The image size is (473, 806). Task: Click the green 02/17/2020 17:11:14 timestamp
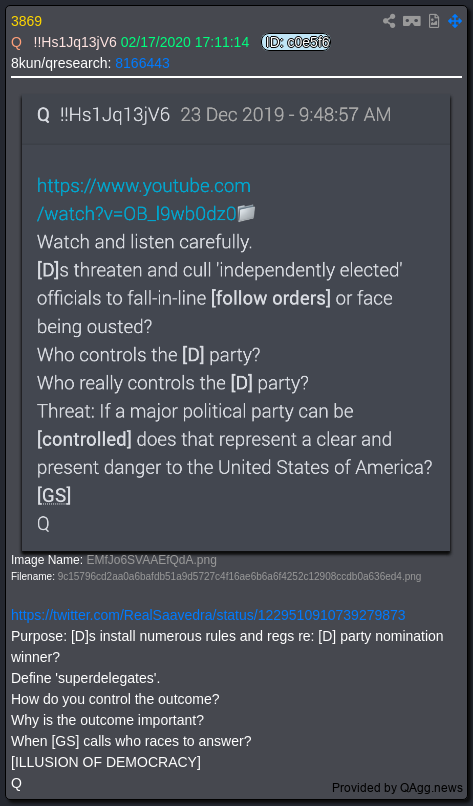(185, 42)
